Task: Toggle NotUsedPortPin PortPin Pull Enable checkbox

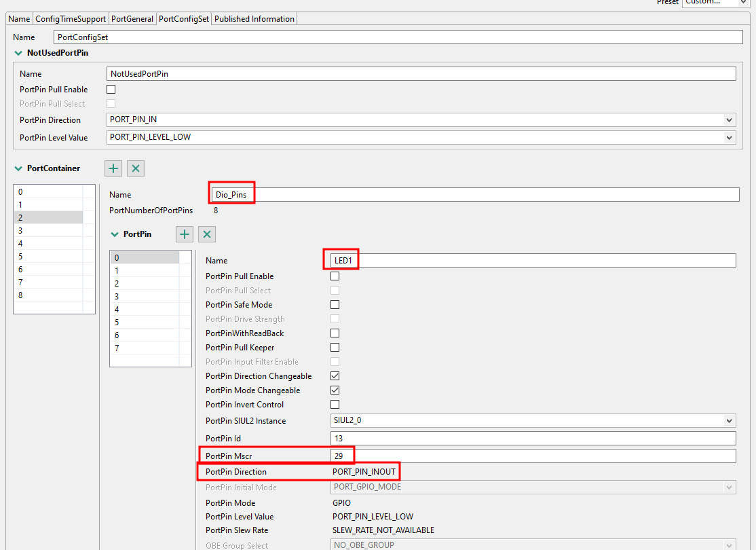Action: tap(111, 89)
